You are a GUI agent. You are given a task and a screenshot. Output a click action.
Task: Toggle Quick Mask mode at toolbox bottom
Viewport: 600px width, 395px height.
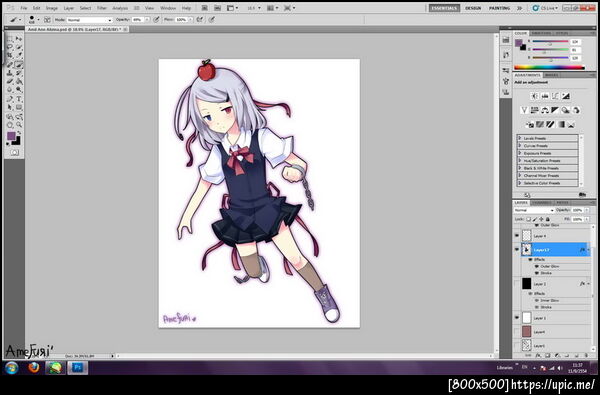click(x=15, y=152)
